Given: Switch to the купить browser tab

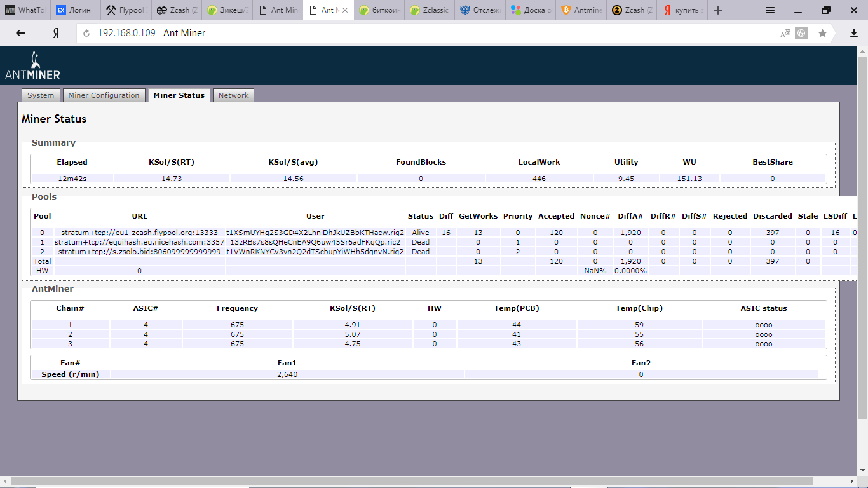Looking at the screenshot, I should click(x=683, y=10).
